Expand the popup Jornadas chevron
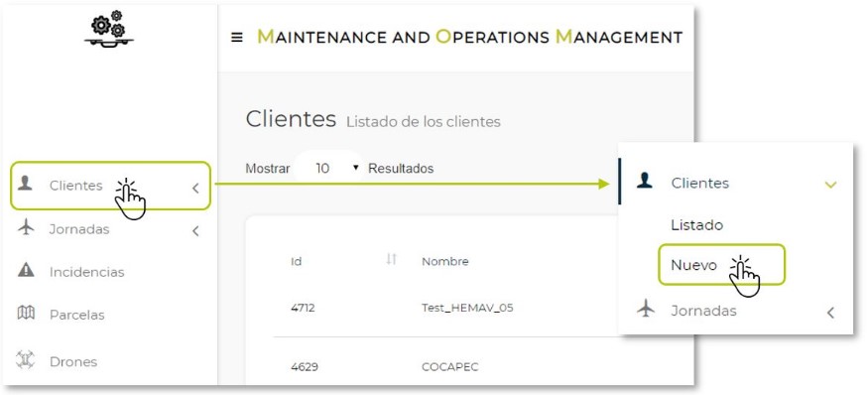 830,313
